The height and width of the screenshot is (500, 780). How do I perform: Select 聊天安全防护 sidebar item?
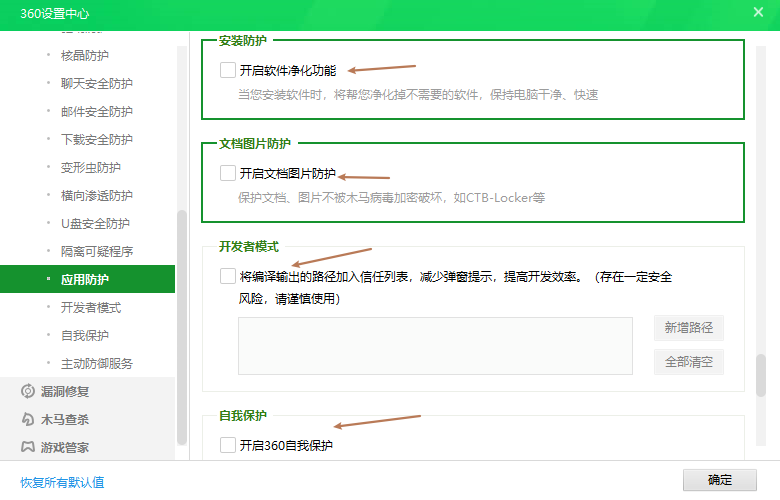(97, 83)
